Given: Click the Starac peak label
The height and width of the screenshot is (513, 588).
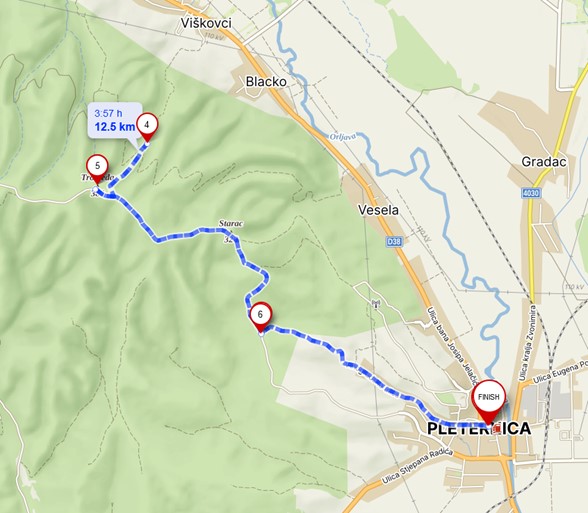Looking at the screenshot, I should point(231,224).
